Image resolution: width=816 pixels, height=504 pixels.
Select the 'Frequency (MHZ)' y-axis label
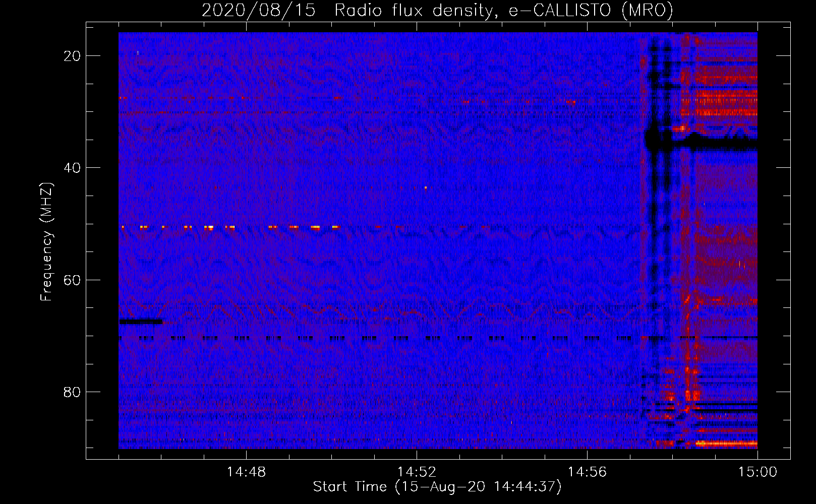tap(46, 242)
